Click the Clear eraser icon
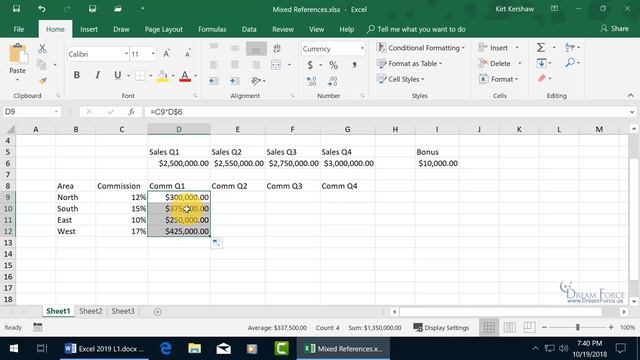The image size is (640, 360). click(x=542, y=78)
